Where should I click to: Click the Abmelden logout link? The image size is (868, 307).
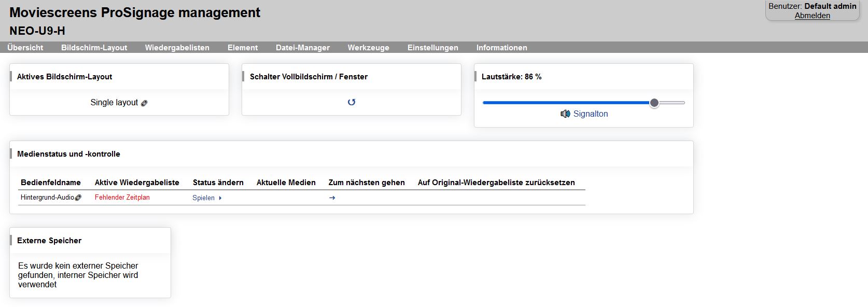pos(813,16)
